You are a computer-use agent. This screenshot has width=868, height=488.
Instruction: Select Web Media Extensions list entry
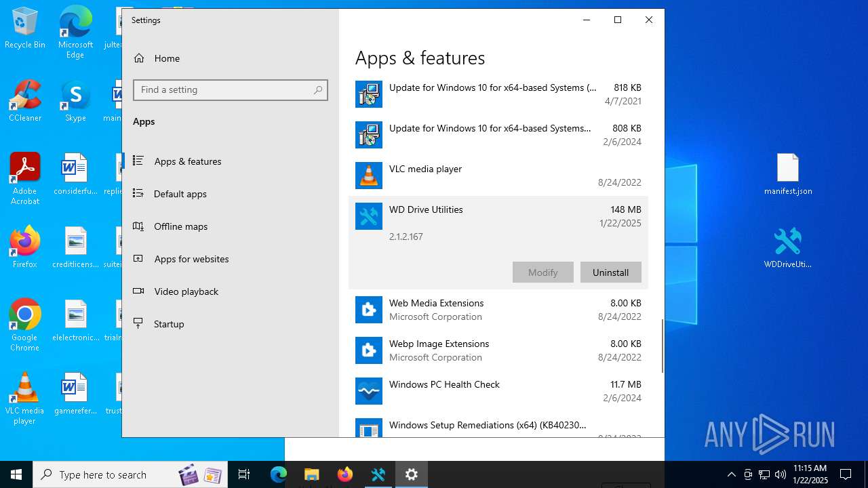tap(498, 310)
